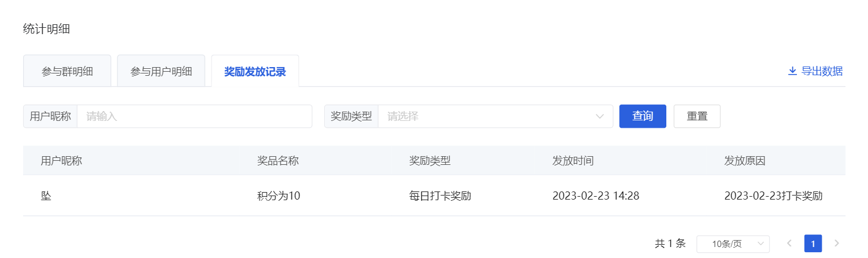
Task: Go to the next page arrow
Action: pyautogui.click(x=836, y=244)
